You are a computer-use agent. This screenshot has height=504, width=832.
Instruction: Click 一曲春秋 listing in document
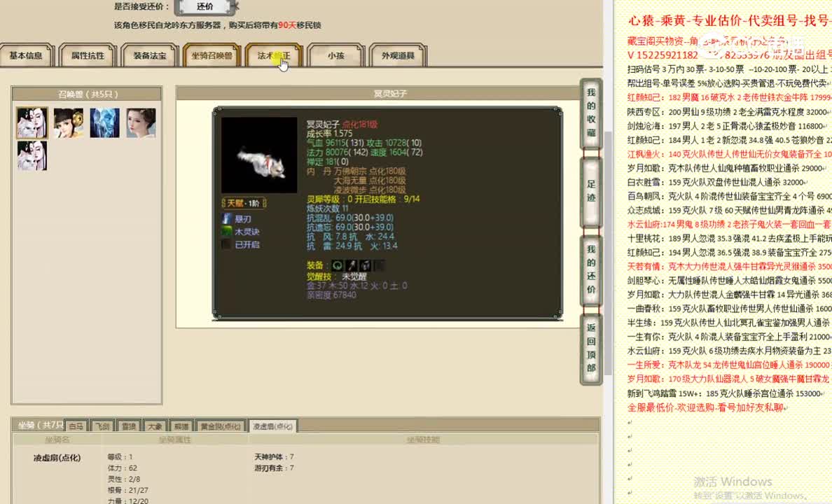729,308
